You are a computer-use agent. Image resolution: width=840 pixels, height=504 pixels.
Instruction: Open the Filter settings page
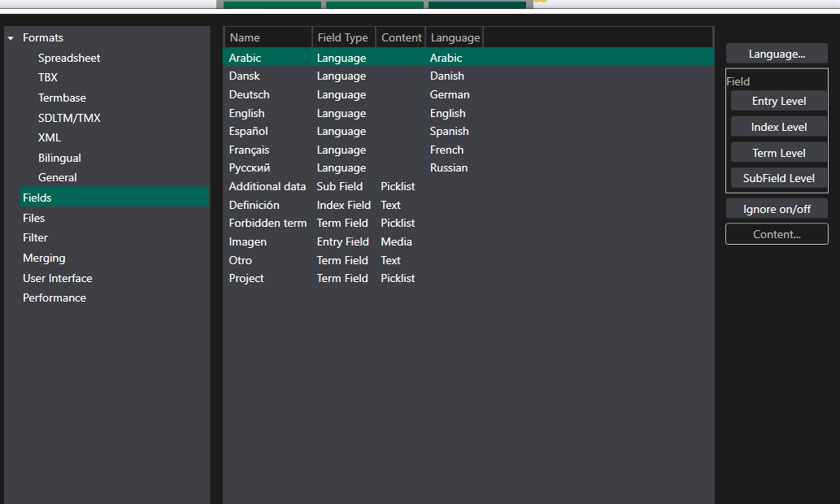tap(35, 237)
